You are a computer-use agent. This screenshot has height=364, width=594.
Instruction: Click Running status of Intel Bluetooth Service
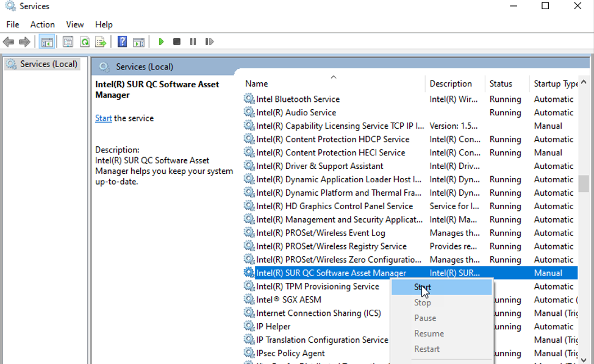tap(506, 99)
